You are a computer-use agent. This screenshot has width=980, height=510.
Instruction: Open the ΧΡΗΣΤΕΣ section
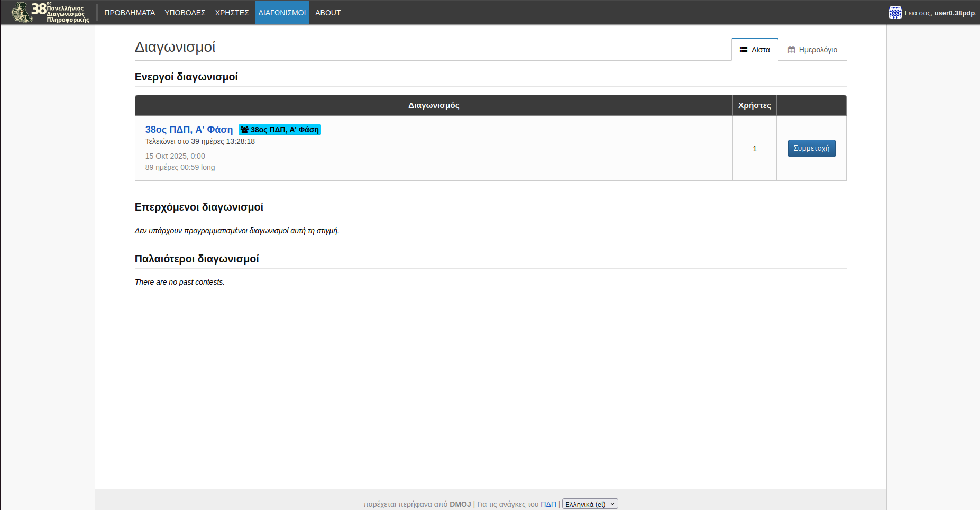(x=232, y=13)
